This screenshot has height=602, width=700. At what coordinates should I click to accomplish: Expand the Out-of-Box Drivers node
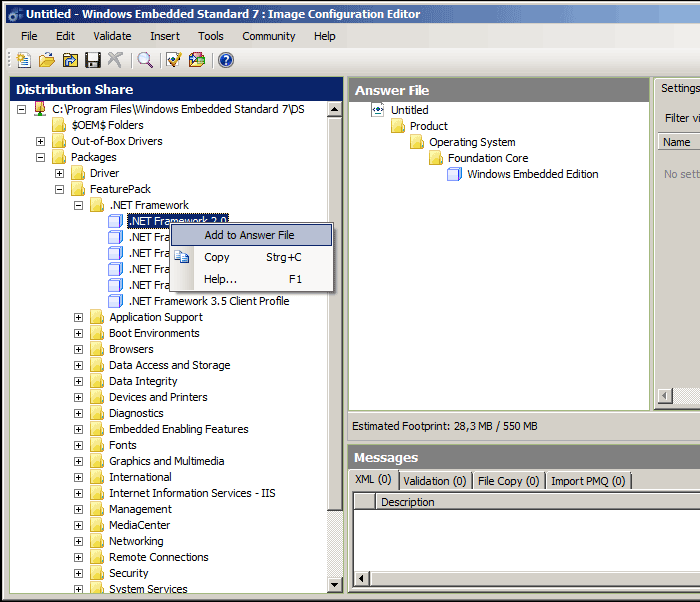point(40,142)
